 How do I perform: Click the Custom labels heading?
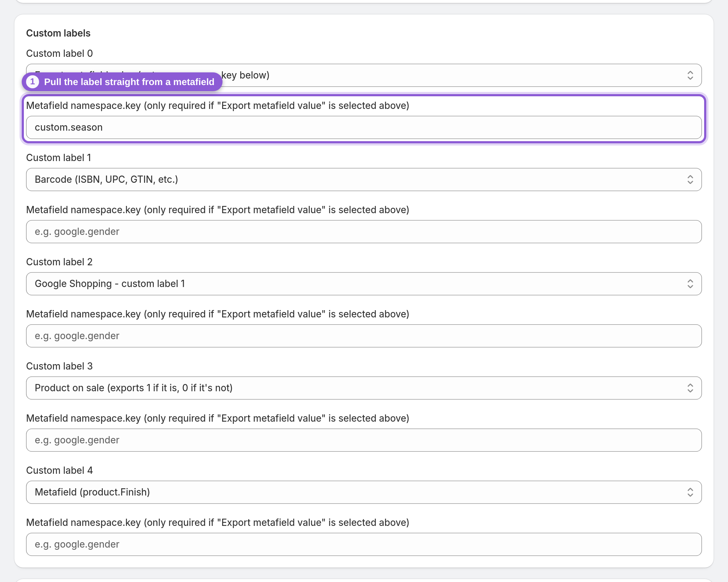[58, 33]
